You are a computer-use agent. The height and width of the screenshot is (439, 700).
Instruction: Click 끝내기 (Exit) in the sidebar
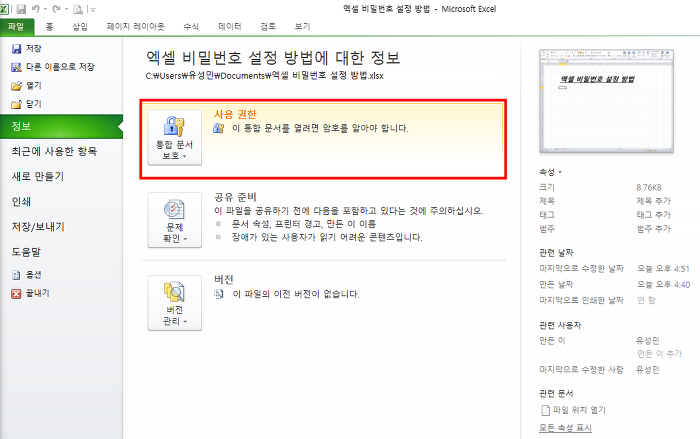(30, 293)
